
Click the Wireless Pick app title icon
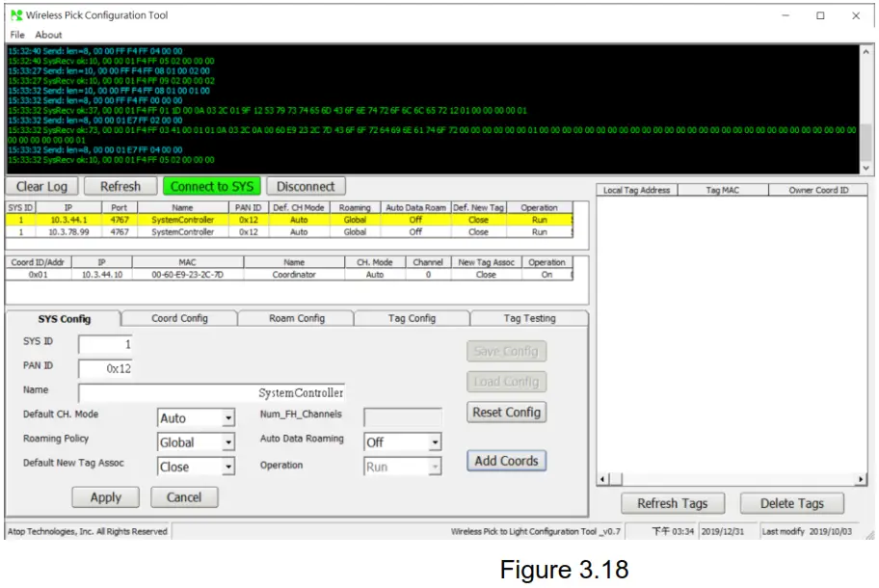(x=15, y=15)
